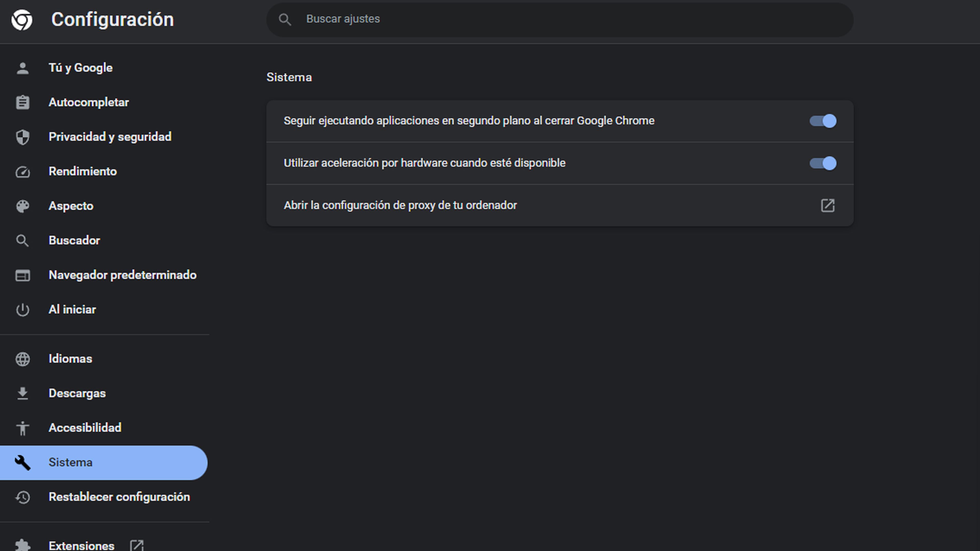This screenshot has width=980, height=551.
Task: Open the Autocompletar settings section
Action: [x=89, y=103]
